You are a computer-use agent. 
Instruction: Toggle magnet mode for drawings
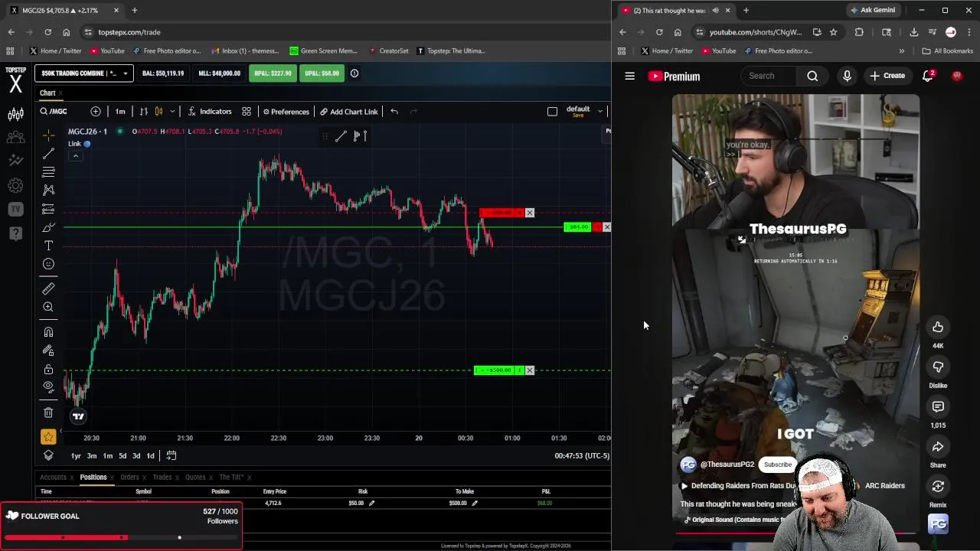48,332
